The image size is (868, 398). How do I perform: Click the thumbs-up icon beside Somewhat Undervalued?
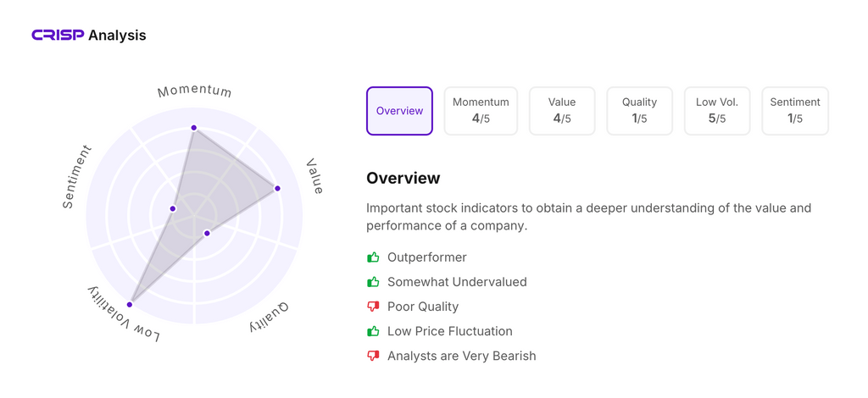point(373,282)
